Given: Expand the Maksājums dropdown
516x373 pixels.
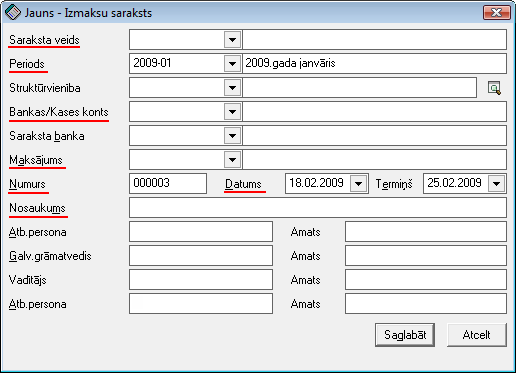Looking at the screenshot, I should [x=232, y=160].
